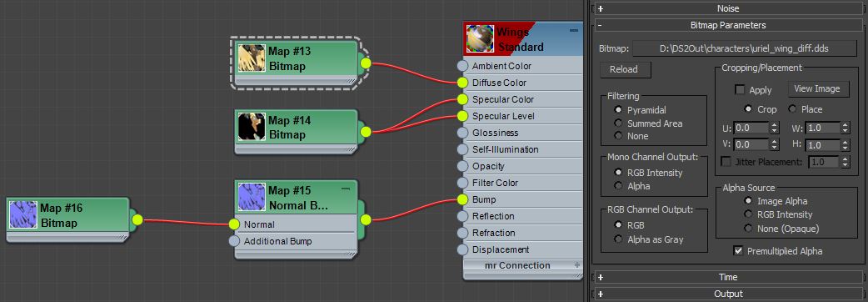Click the View Image button
This screenshot has width=868, height=302.
(x=818, y=88)
